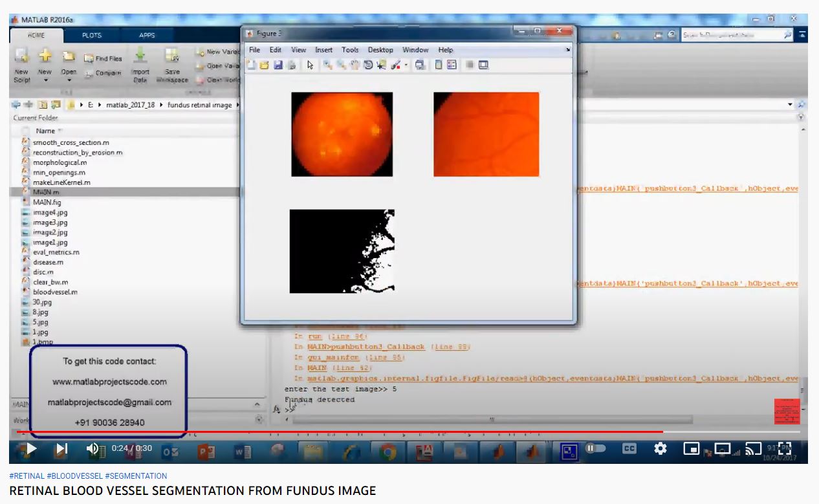Click the #BLOODVESSEL hashtag link
This screenshot has width=819, height=504.
75,476
